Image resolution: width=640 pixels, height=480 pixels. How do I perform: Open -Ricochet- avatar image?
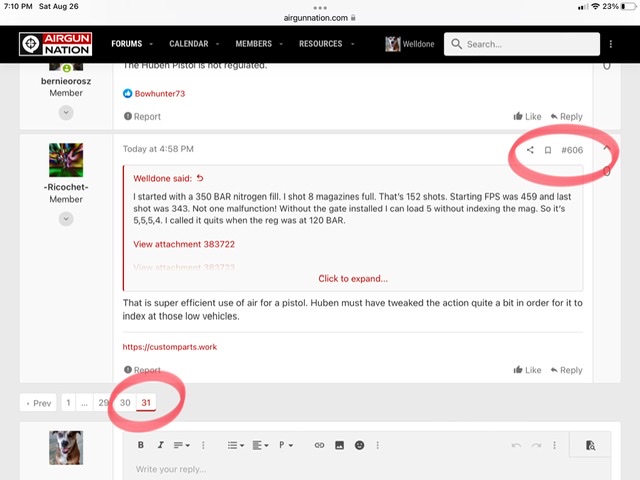pos(66,160)
